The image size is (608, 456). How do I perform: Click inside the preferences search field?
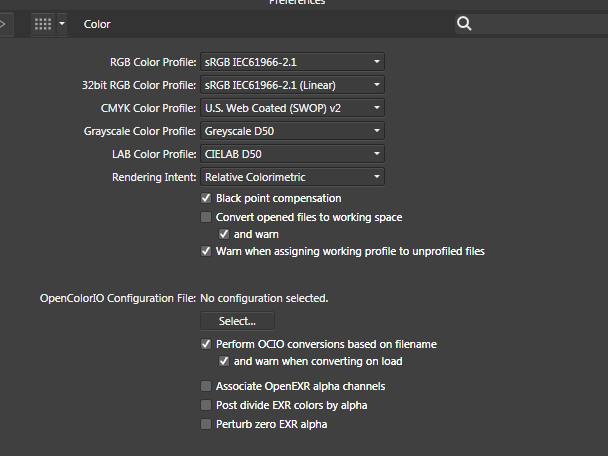[x=539, y=24]
